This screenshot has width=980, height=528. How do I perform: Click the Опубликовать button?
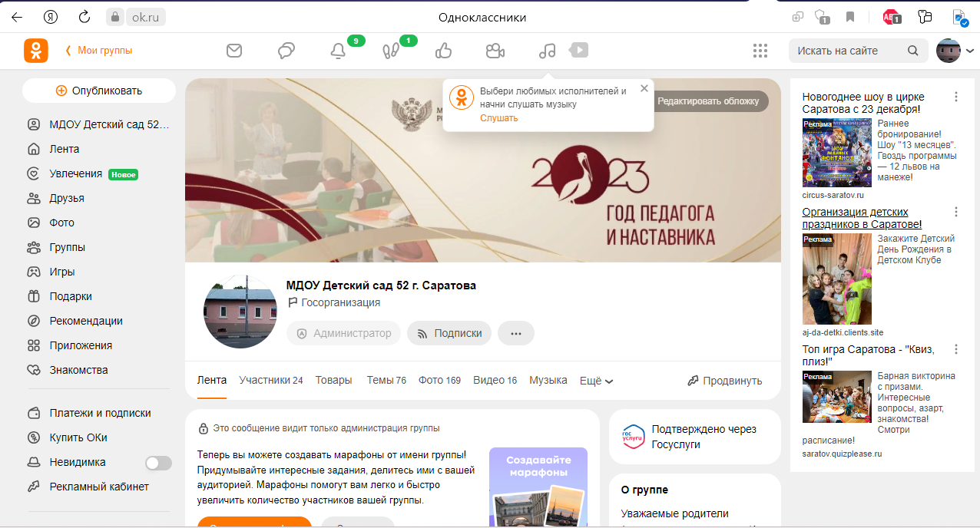[99, 91]
